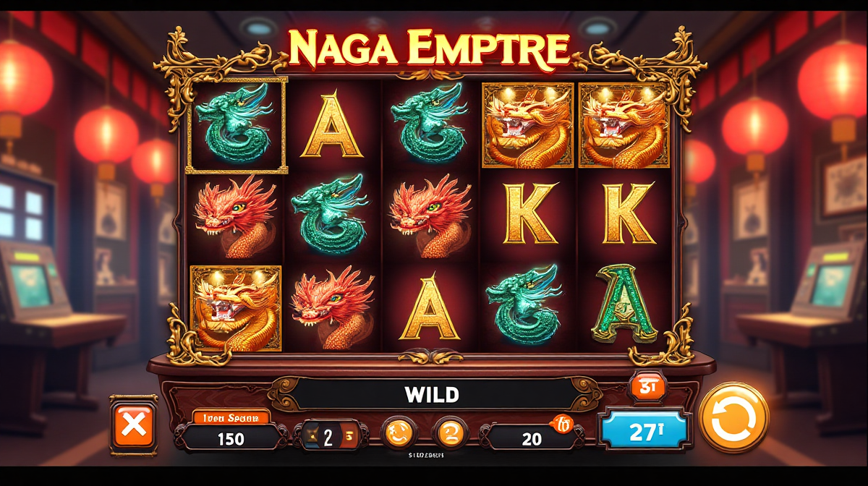
Task: Select the red dragon in middle reel
Action: click(430, 216)
